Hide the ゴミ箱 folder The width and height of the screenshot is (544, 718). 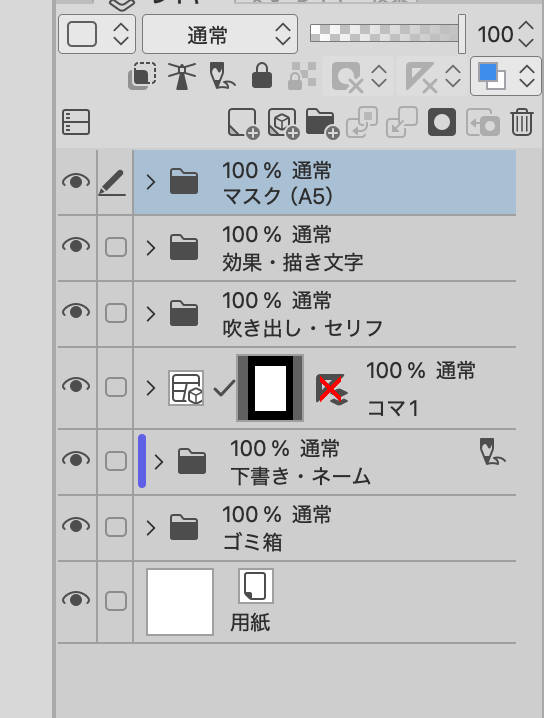point(76,526)
